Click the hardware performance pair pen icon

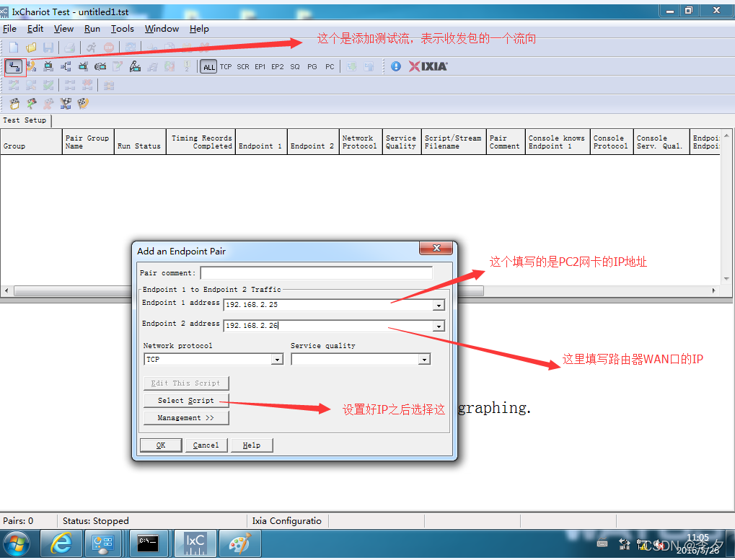135,66
